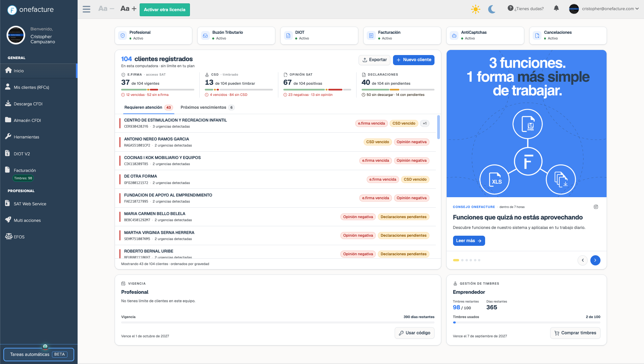This screenshot has height=364, width=644.
Task: Switch to light mode sun icon
Action: coord(475,9)
